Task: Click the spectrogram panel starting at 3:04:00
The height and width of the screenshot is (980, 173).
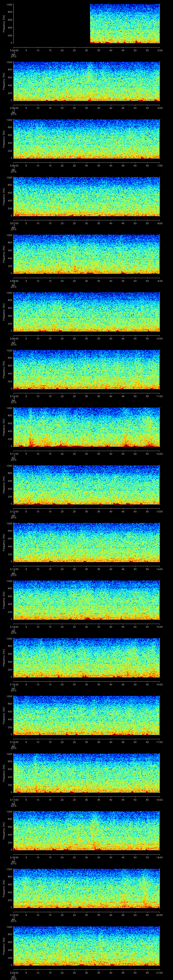Action: click(x=87, y=24)
